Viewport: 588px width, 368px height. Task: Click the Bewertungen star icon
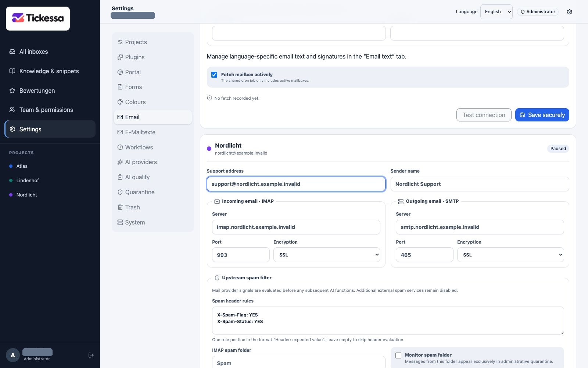click(x=12, y=91)
